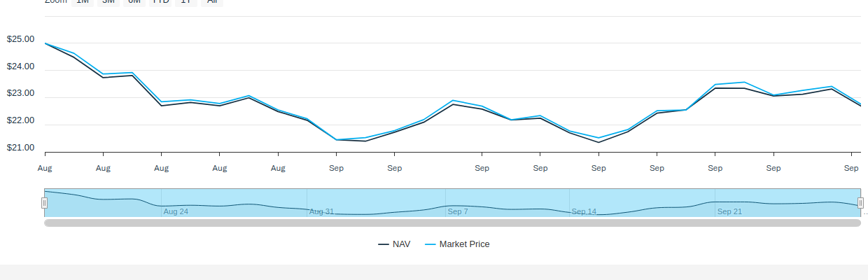This screenshot has width=868, height=280.
Task: Click the gray horizontal navigator scrollbar
Action: point(452,223)
